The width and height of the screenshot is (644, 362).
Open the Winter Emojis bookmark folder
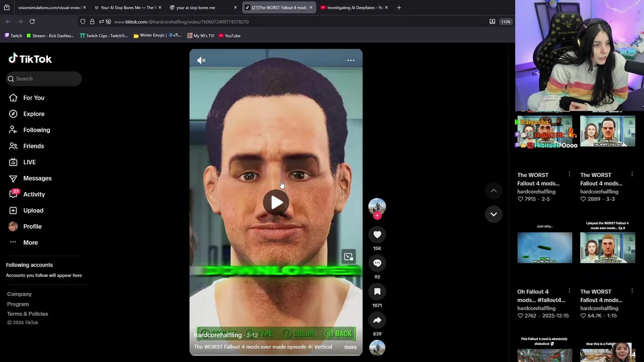coord(157,36)
